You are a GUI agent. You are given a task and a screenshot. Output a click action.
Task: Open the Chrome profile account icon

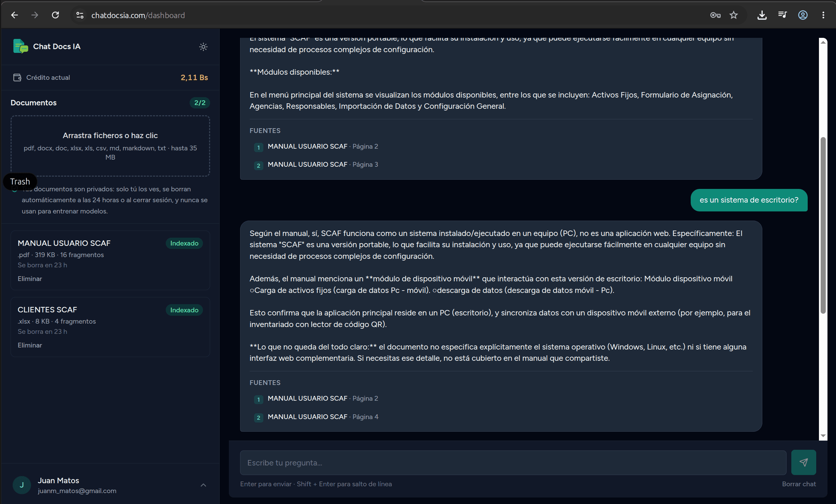click(x=803, y=15)
